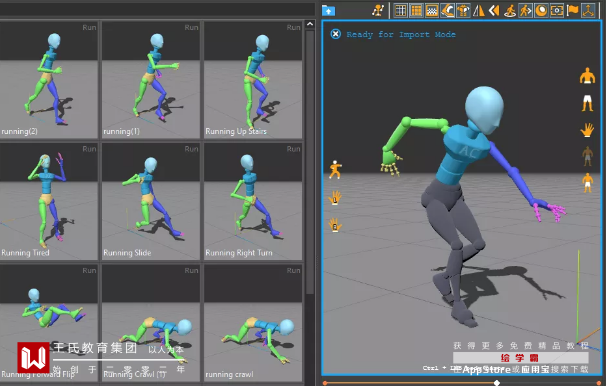The image size is (606, 386).
Task: Toggle the walking figure with arrow icon
Action: click(x=526, y=10)
